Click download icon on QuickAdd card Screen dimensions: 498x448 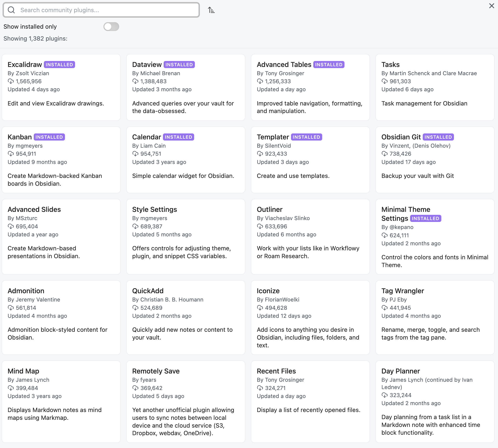coord(135,308)
